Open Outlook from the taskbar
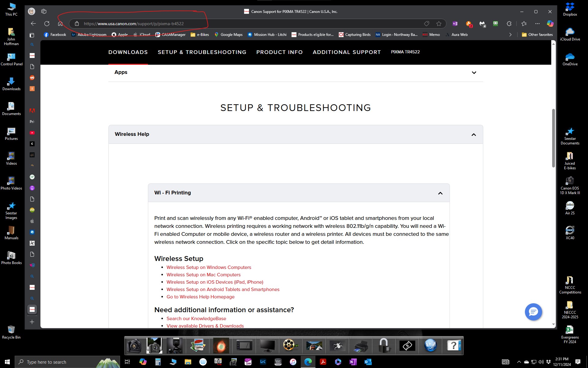588x368 pixels. 368,362
